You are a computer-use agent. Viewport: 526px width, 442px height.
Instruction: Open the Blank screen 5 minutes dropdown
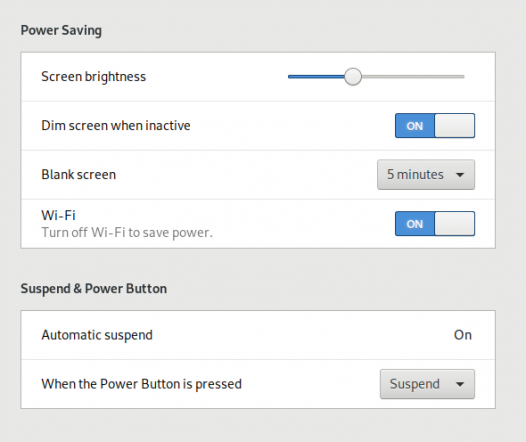(426, 175)
